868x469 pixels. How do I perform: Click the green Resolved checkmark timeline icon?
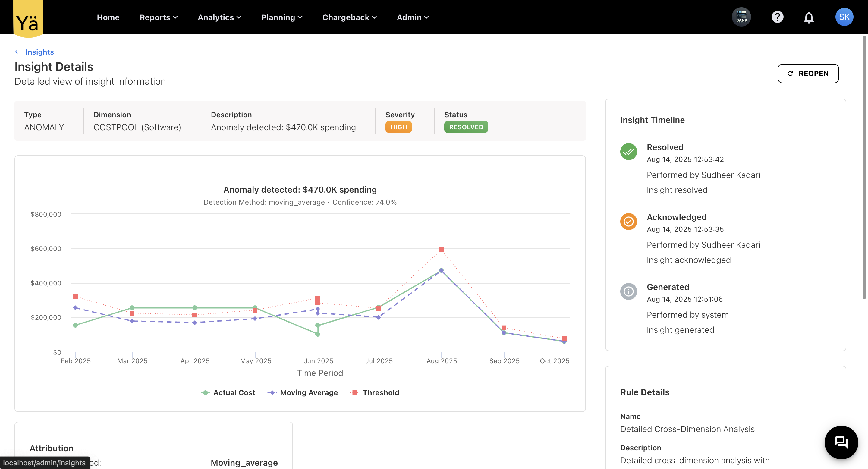[628, 152]
